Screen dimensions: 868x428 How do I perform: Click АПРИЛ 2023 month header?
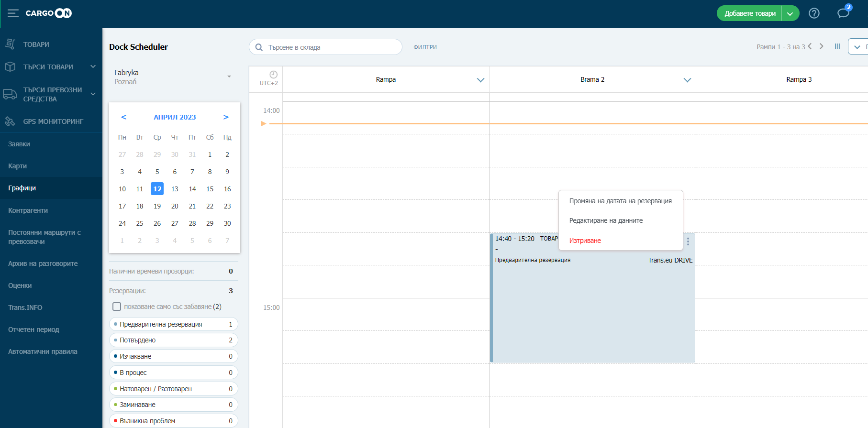(175, 117)
